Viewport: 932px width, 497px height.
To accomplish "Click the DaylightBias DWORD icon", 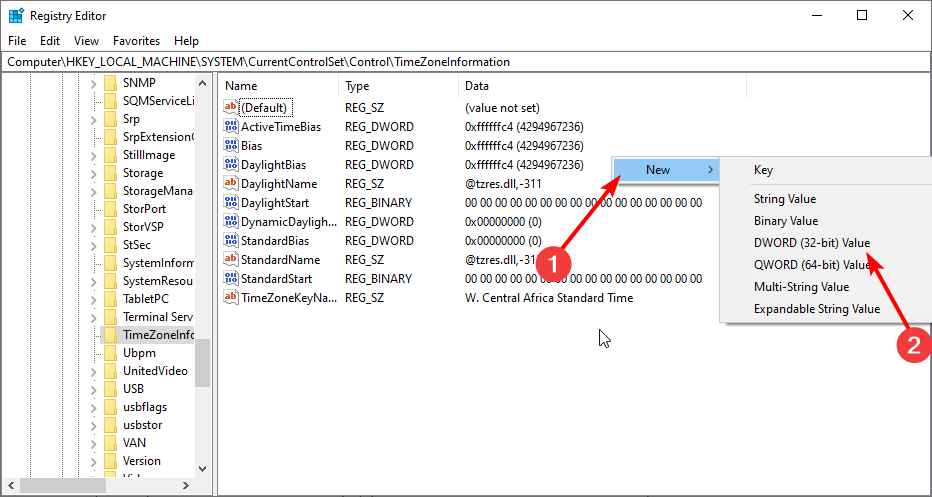I will pyautogui.click(x=230, y=165).
